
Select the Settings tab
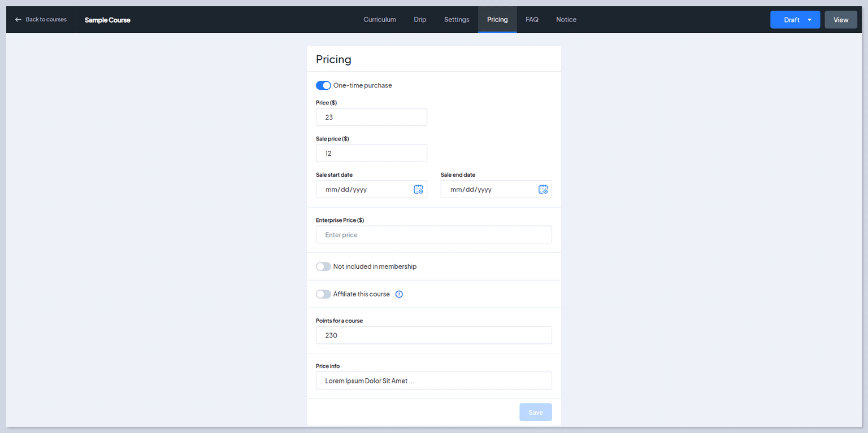(457, 19)
